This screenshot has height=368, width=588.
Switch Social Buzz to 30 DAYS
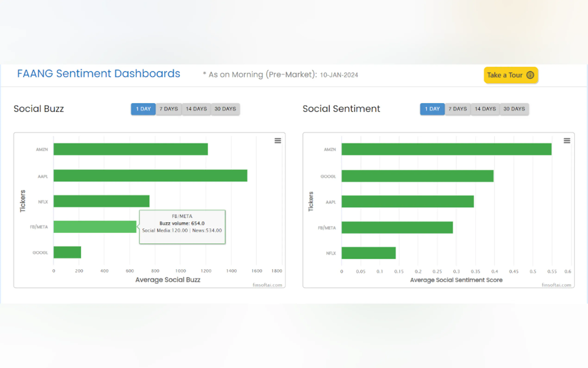pyautogui.click(x=225, y=109)
